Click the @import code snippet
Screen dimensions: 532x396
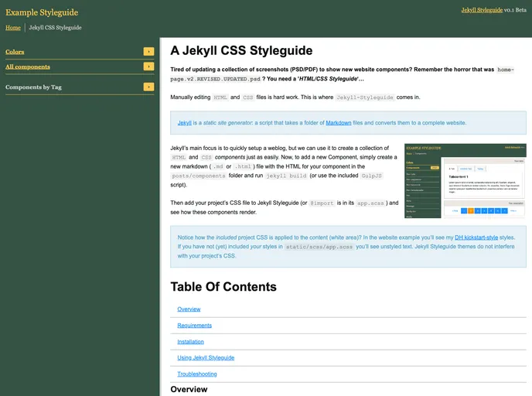tap(322, 203)
